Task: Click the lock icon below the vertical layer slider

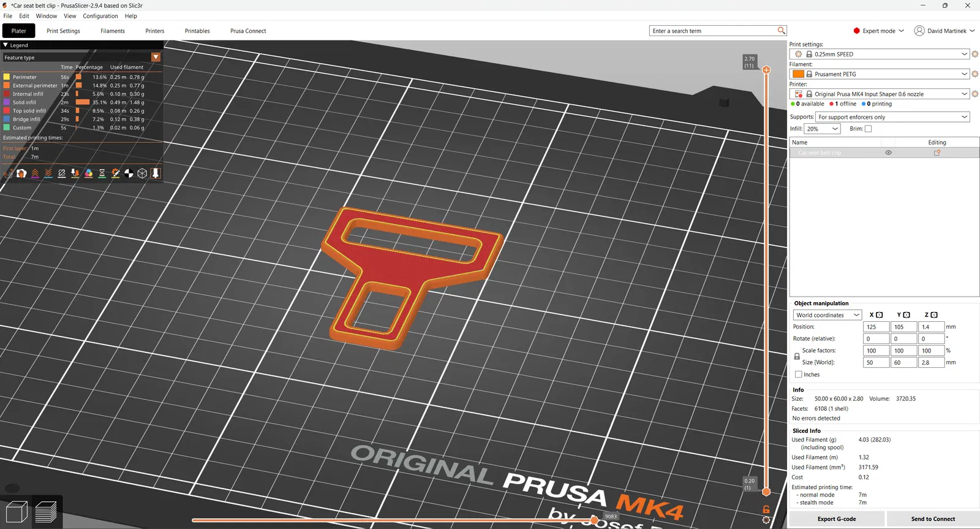Action: click(766, 509)
